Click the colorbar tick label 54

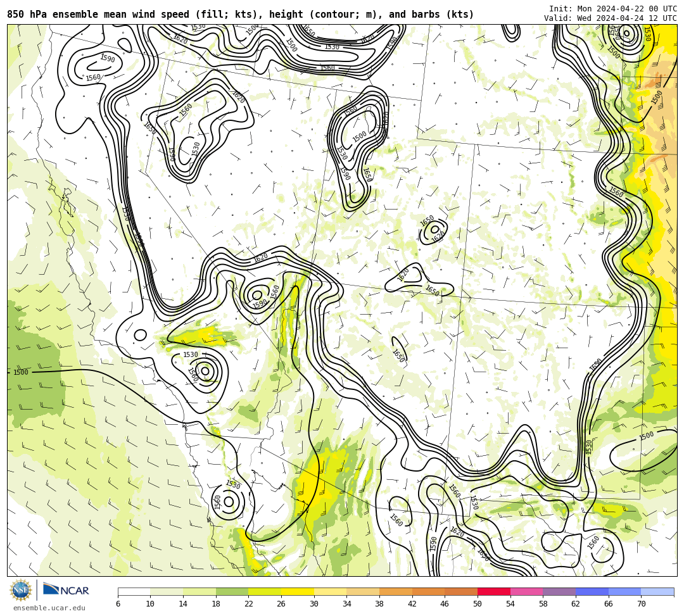coord(510,604)
